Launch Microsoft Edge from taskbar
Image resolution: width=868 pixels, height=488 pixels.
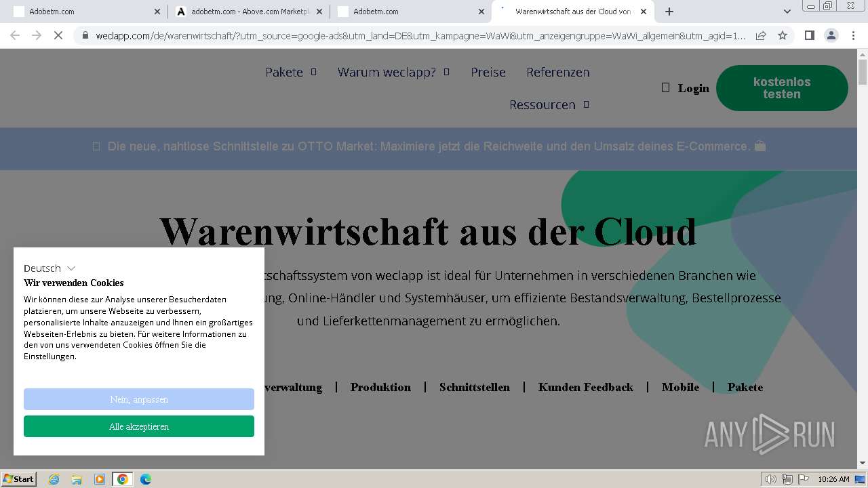point(146,479)
